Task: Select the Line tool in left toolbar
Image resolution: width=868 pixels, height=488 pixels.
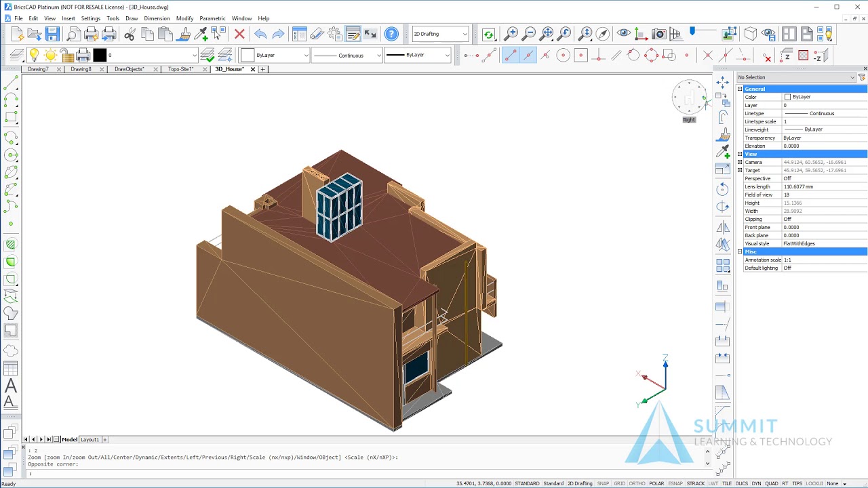Action: coord(11,83)
